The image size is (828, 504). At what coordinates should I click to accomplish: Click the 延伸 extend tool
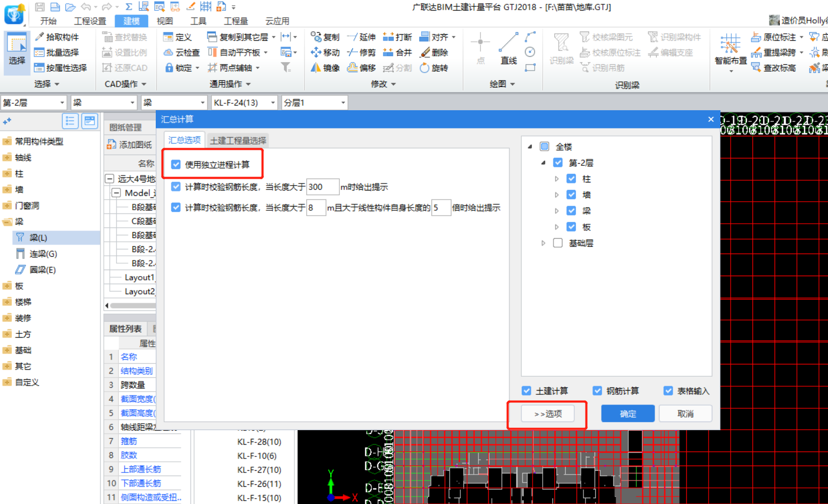[361, 37]
